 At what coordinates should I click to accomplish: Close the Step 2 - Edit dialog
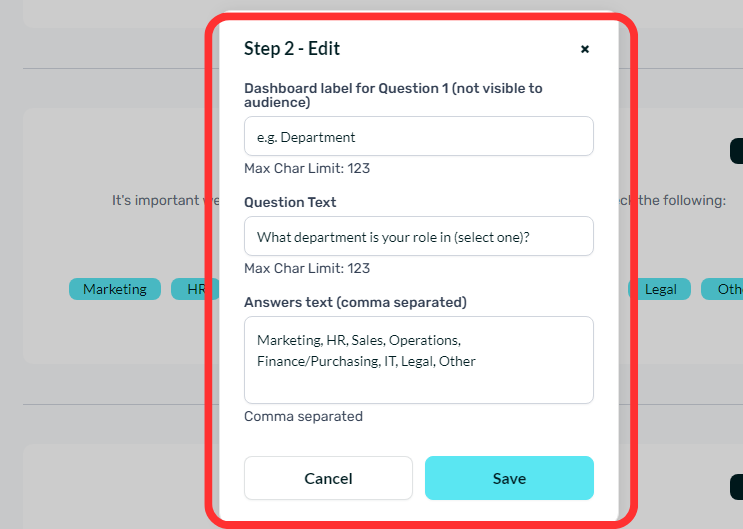(x=585, y=49)
